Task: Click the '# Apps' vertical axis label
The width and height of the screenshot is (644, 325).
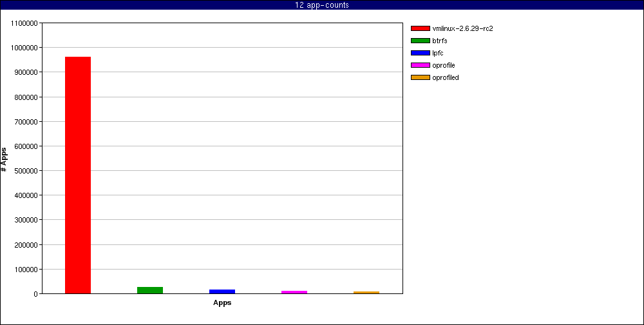Action: tap(5, 159)
